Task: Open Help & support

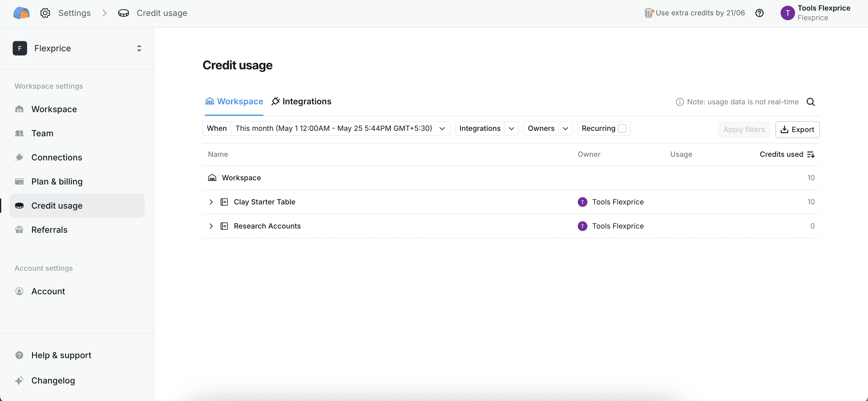Action: tap(77, 355)
